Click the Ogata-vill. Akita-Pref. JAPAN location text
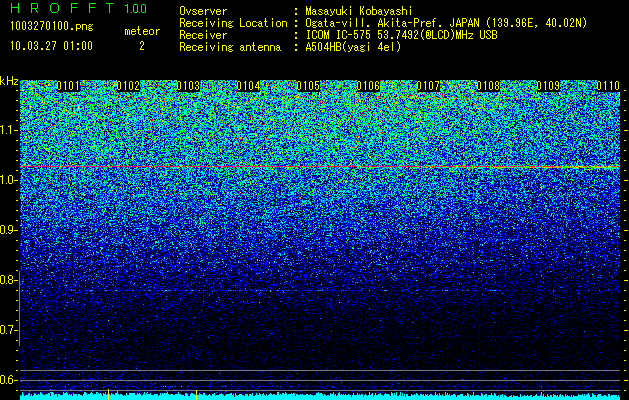The image size is (629, 400). [446, 23]
